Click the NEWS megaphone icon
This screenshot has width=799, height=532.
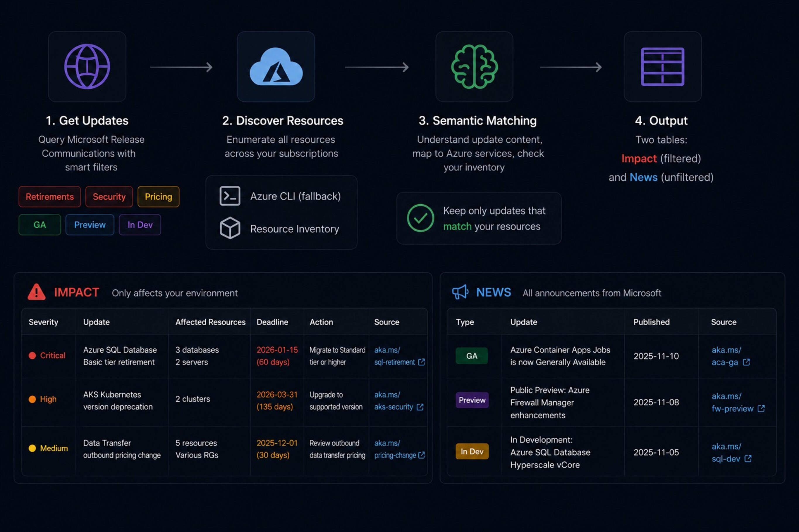(460, 292)
